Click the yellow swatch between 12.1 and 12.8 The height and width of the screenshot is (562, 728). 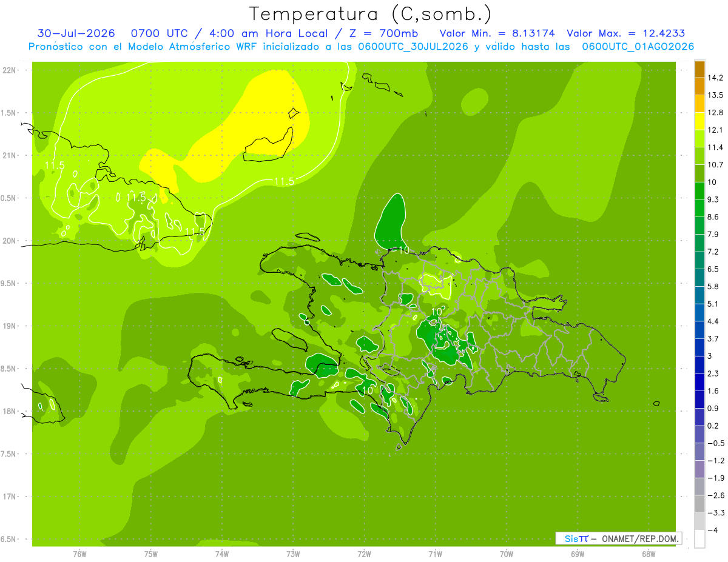tap(699, 121)
